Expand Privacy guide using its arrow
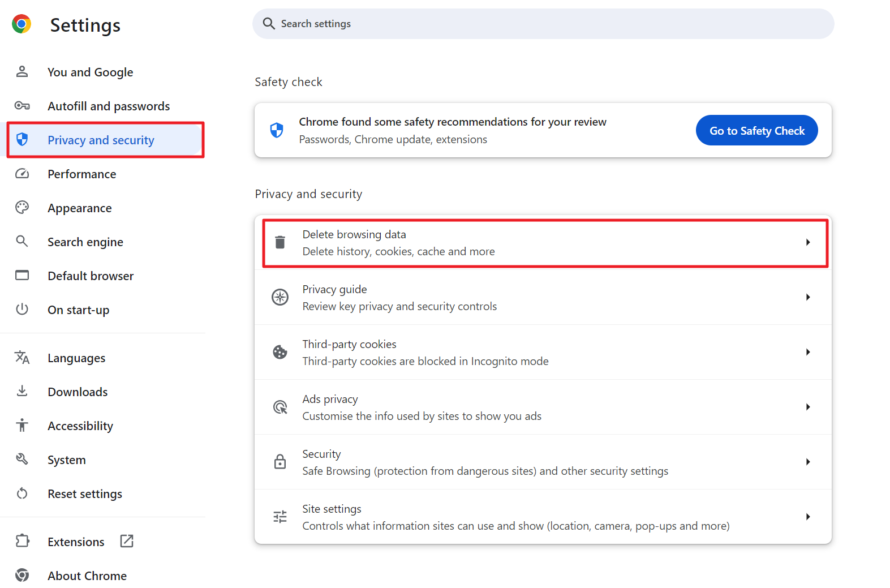This screenshot has height=588, width=890. (x=808, y=297)
